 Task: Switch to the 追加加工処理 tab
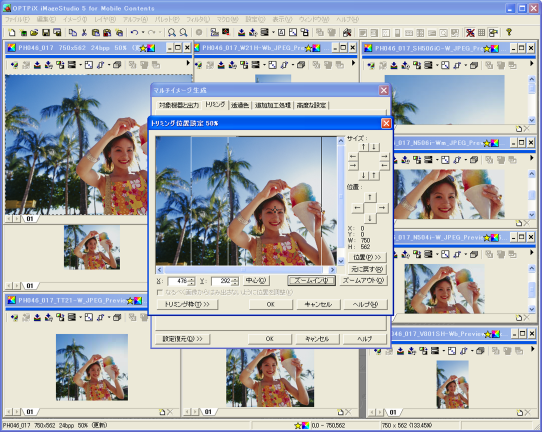click(x=272, y=105)
